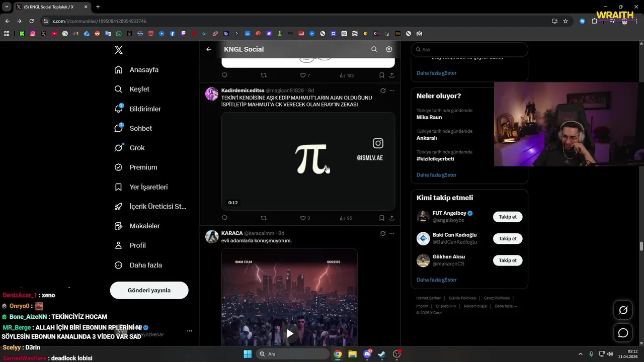Viewport: 644px width, 362px height.
Task: Open Windows Start menu
Action: coord(248,354)
